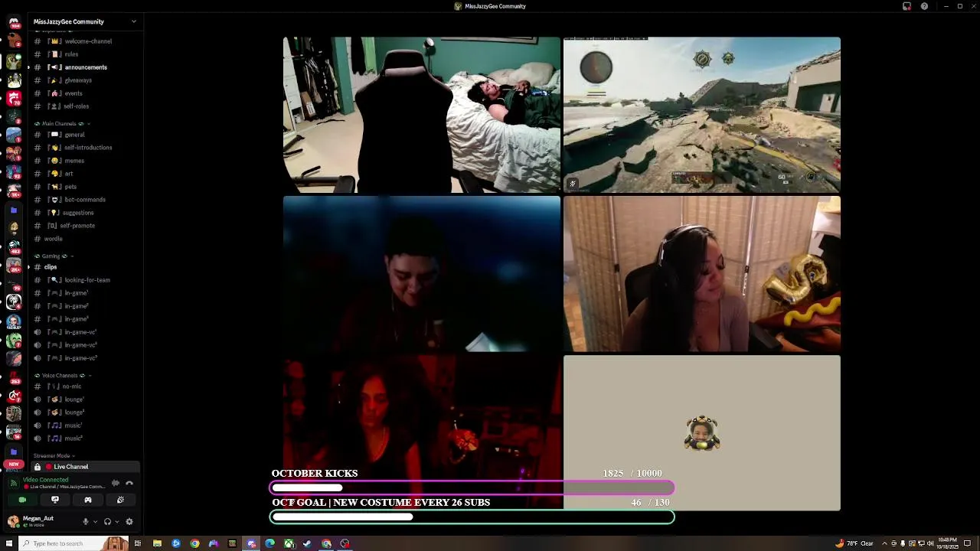Open the events channel
Viewport: 980px width, 551px height.
click(x=85, y=93)
